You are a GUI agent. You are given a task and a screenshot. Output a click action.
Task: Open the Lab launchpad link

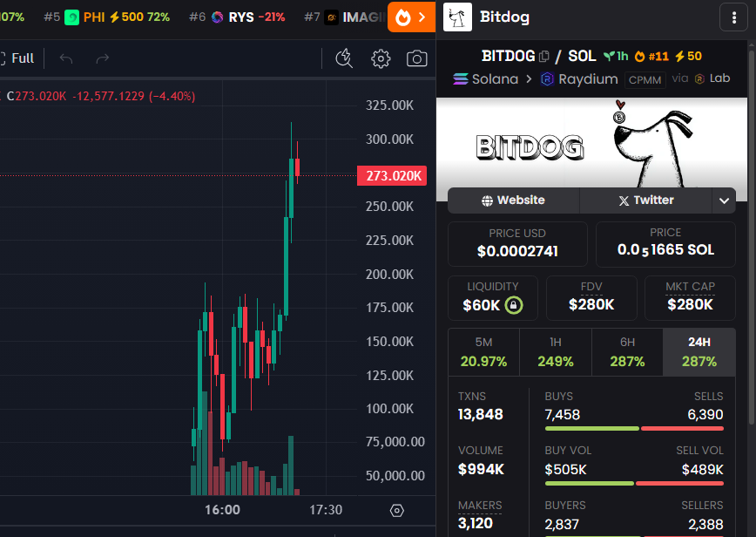click(x=712, y=78)
